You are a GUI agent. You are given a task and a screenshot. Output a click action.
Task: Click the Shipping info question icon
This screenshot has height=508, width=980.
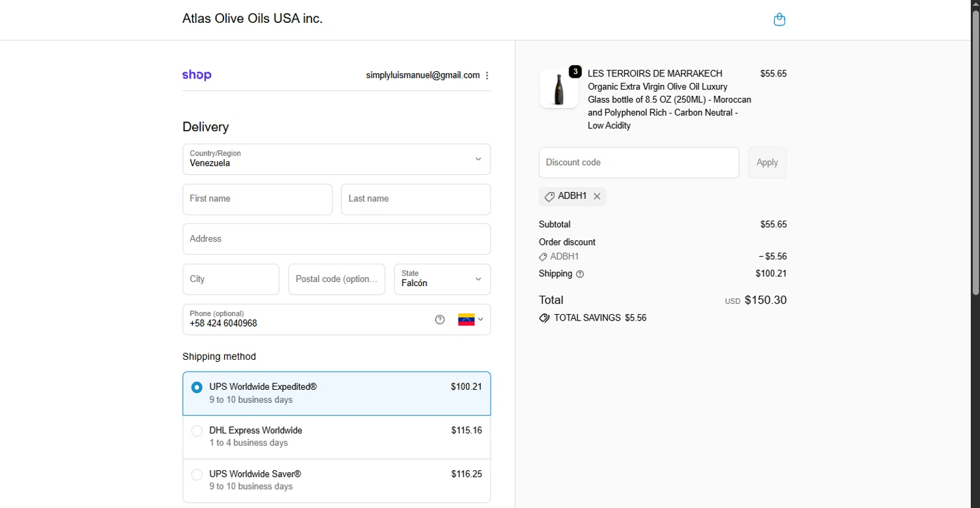click(580, 274)
